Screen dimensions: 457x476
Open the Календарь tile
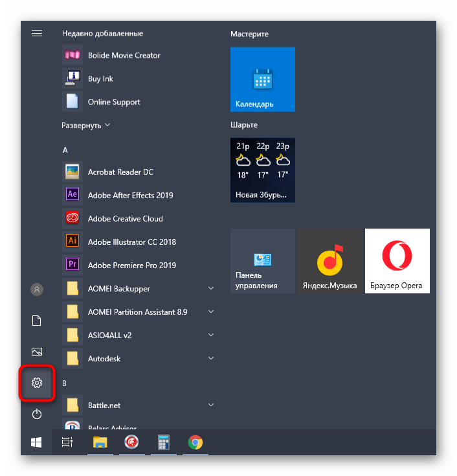point(263,79)
